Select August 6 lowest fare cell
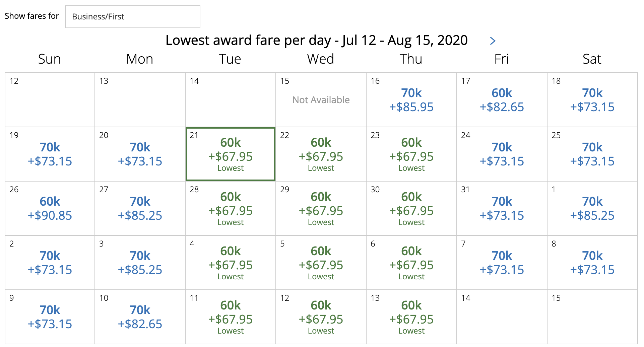The width and height of the screenshot is (644, 347). [411, 263]
